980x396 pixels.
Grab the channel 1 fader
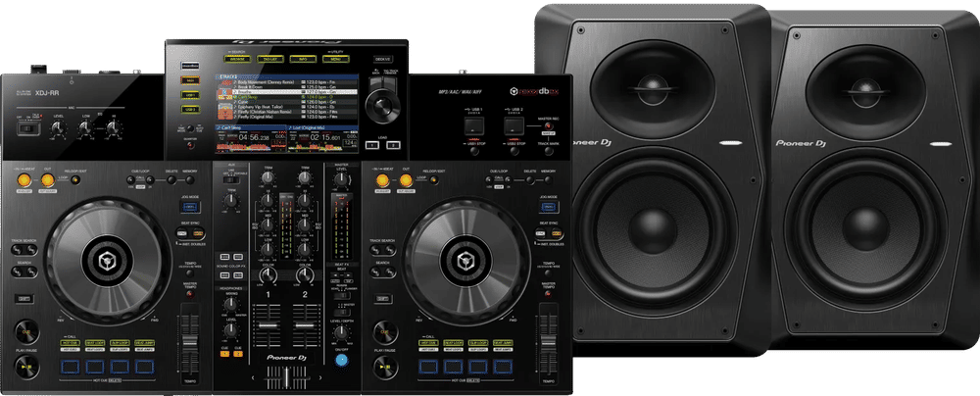[267, 326]
